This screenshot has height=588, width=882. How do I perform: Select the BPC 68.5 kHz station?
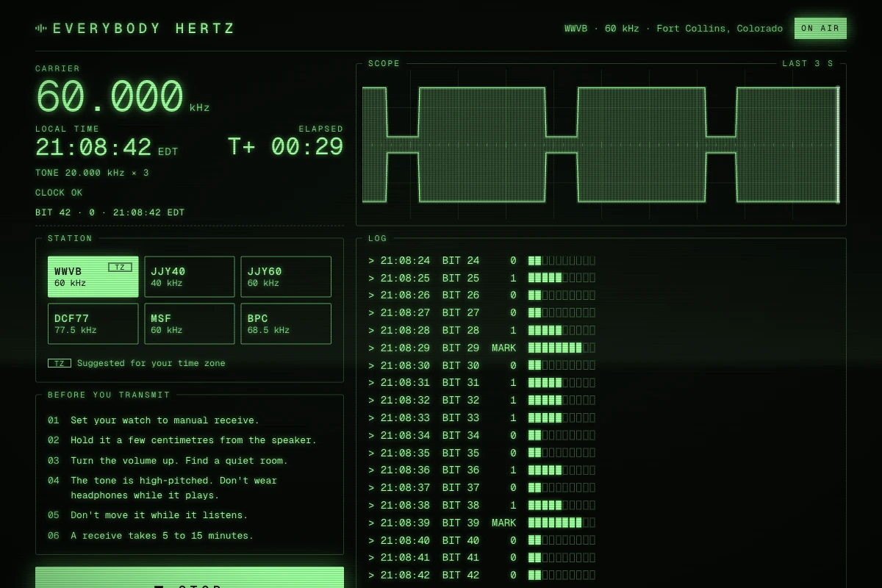tap(286, 324)
